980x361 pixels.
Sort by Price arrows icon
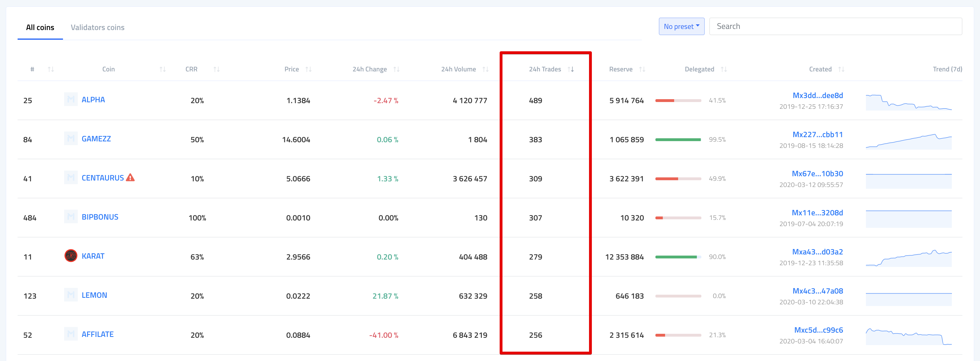(308, 69)
